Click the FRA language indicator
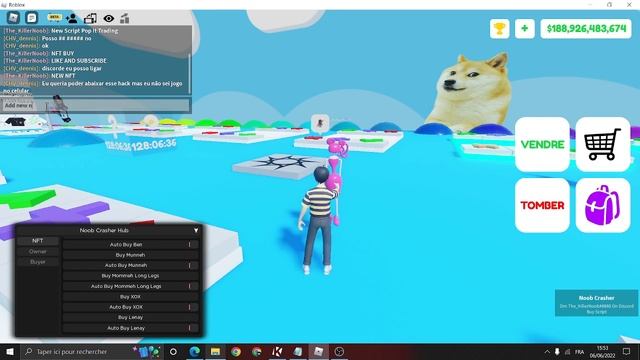This screenshot has height=360, width=640. tap(580, 351)
